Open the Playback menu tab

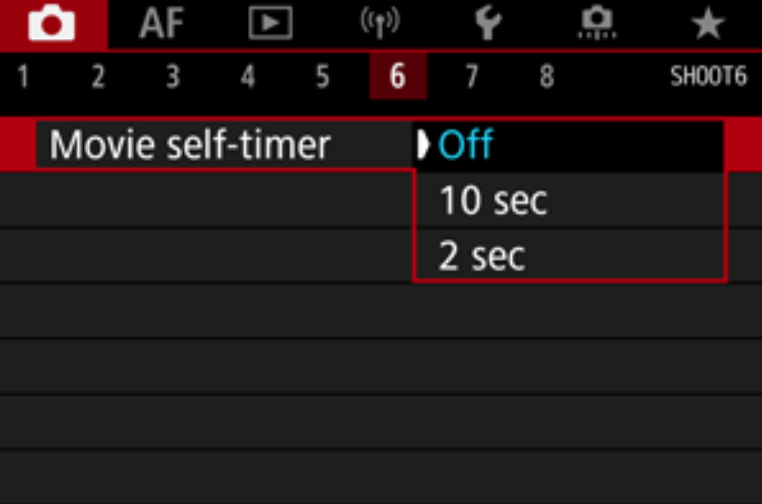tap(270, 24)
